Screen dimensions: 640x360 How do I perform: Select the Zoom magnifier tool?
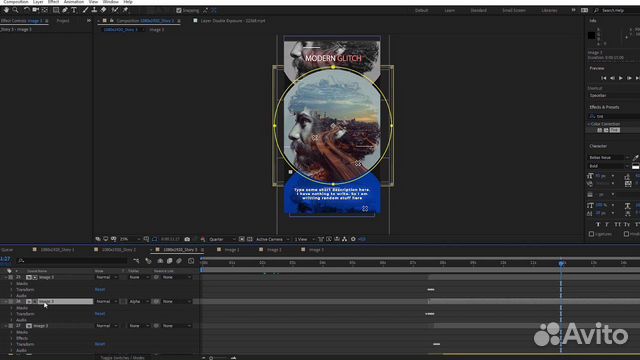(15, 10)
